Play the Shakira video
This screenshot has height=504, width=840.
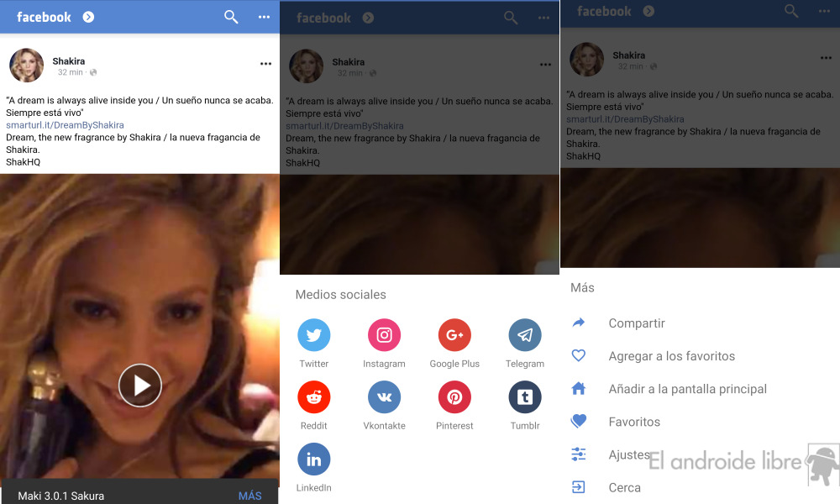pyautogui.click(x=139, y=385)
